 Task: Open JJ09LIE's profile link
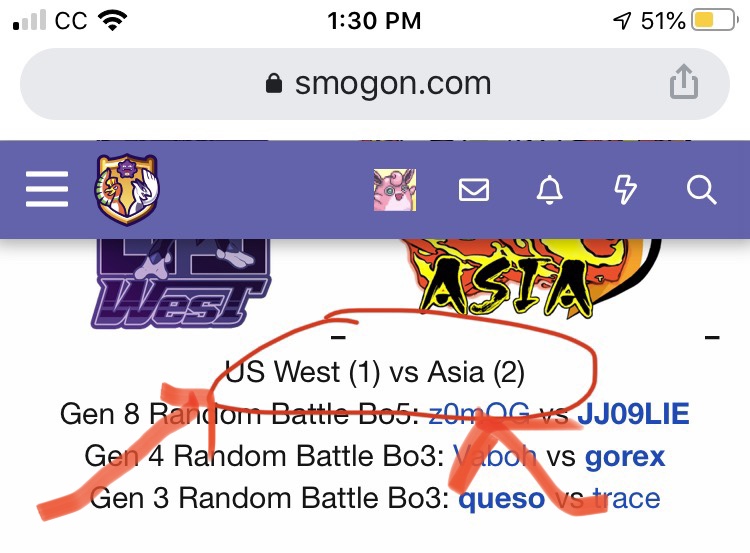(x=633, y=414)
